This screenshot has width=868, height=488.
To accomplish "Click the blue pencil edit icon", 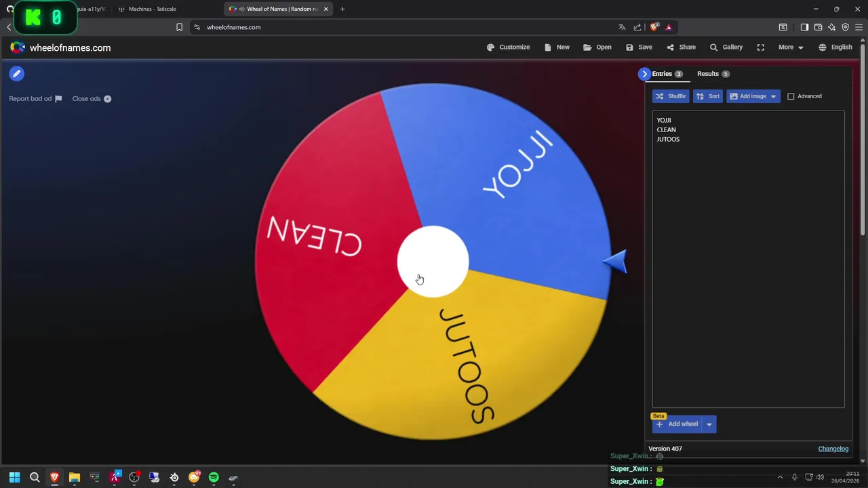I will click(x=17, y=74).
